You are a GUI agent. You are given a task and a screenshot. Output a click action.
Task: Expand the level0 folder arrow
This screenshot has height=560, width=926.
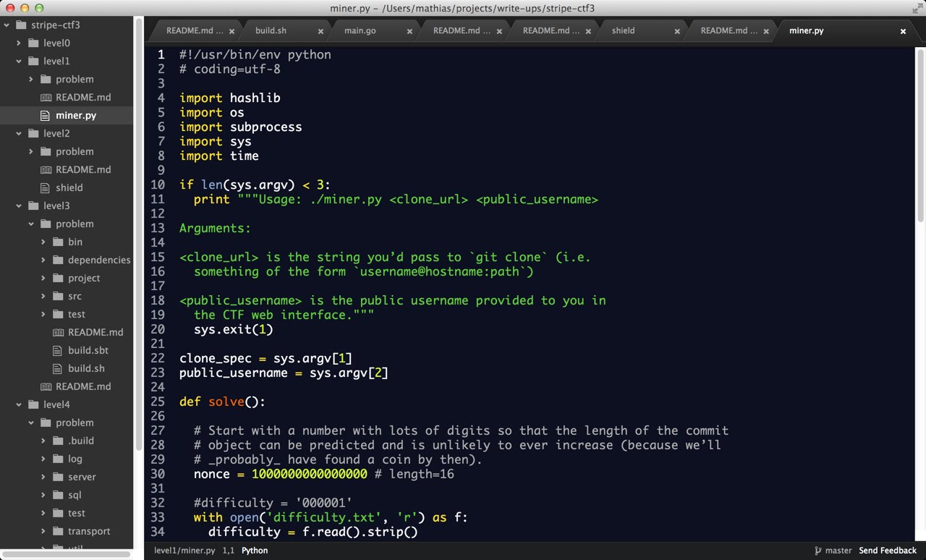19,43
